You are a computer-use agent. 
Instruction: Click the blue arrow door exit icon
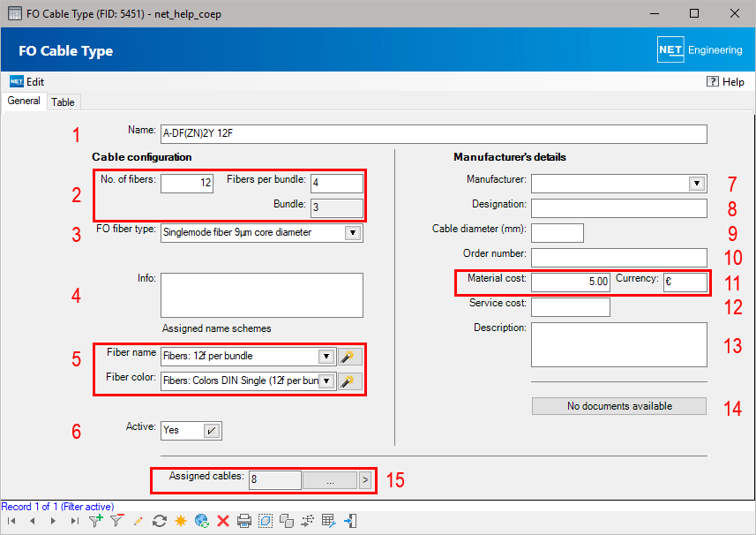[x=350, y=521]
